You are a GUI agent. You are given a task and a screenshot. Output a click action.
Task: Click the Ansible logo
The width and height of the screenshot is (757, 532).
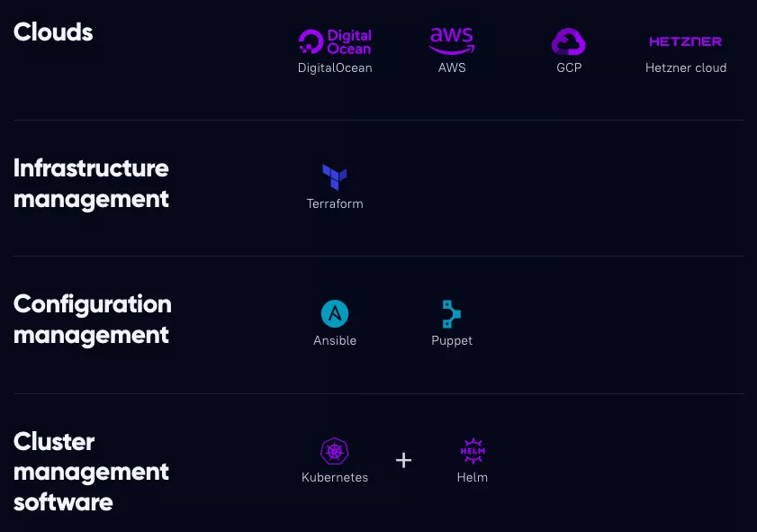click(335, 314)
